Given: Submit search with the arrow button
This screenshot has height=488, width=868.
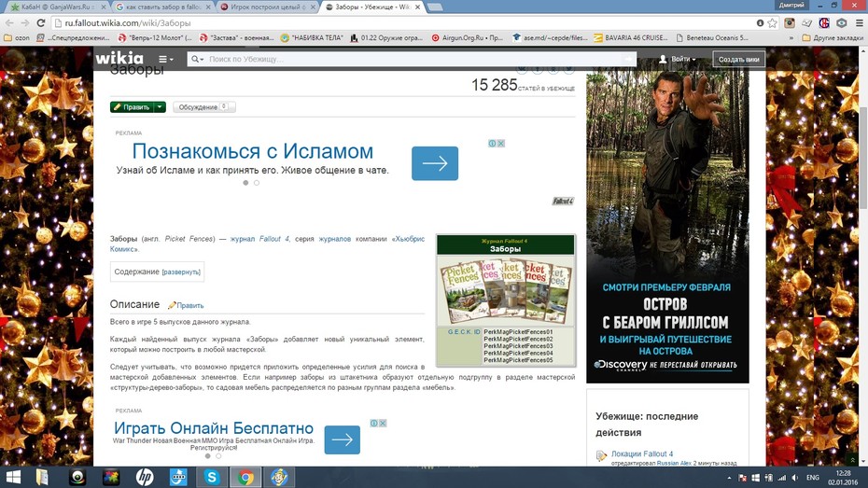Looking at the screenshot, I should [628, 59].
